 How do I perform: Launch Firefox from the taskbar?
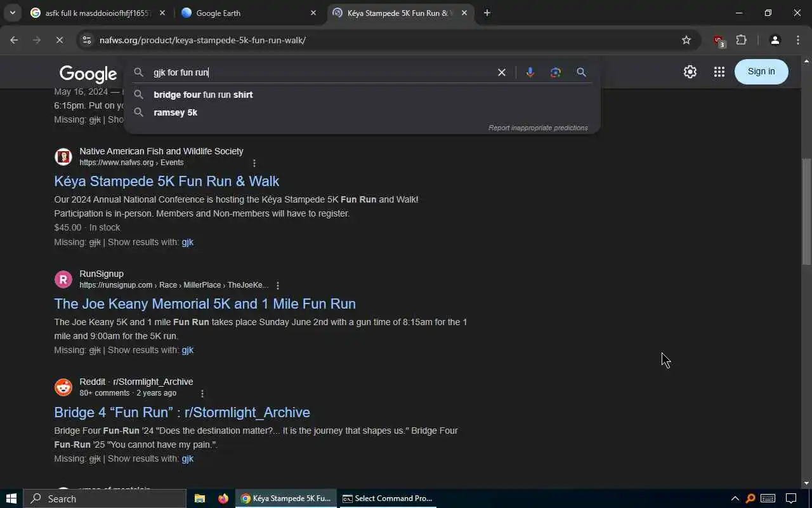click(x=223, y=498)
